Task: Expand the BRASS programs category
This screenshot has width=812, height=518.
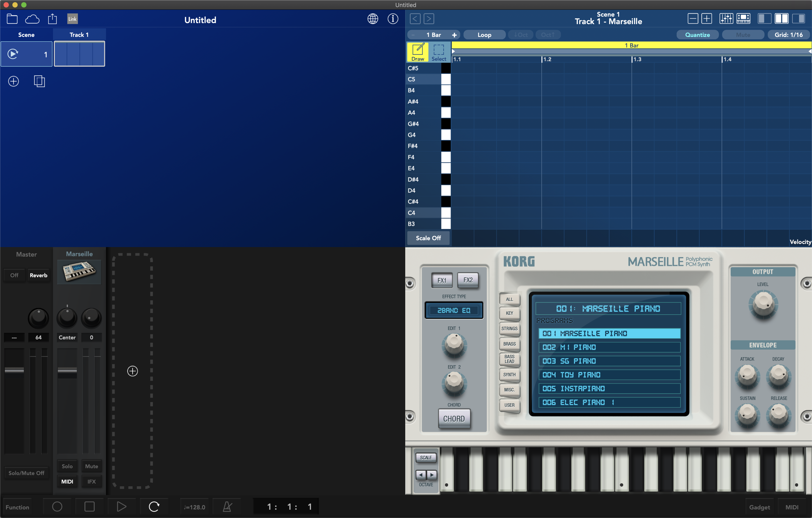Action: (509, 344)
